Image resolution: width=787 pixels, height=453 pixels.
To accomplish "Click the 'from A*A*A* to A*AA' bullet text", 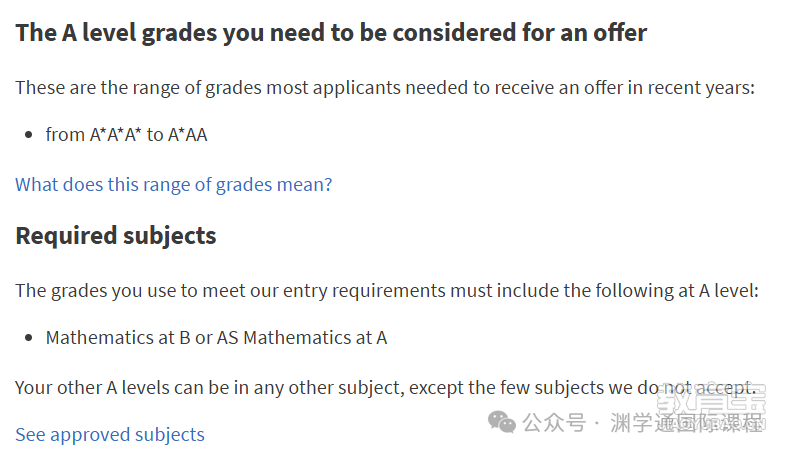I will click(126, 134).
